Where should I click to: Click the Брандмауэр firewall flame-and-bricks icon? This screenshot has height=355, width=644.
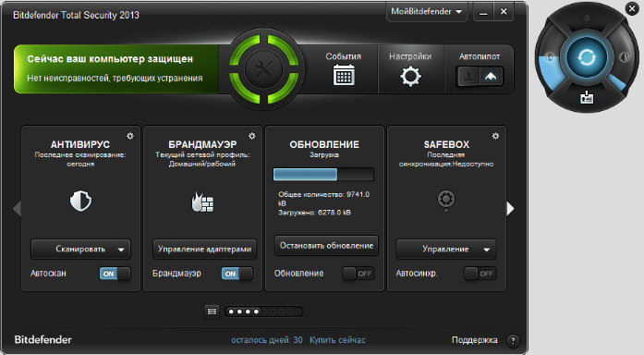pos(202,202)
